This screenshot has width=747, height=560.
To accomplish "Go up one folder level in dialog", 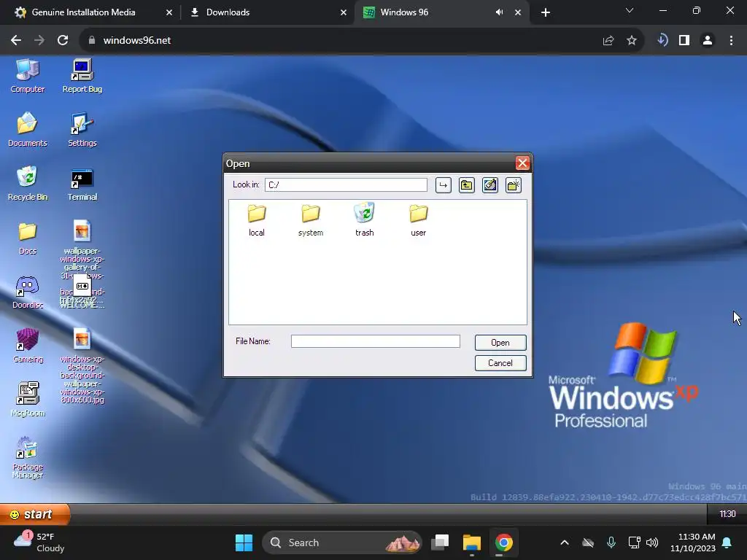I will tap(466, 185).
